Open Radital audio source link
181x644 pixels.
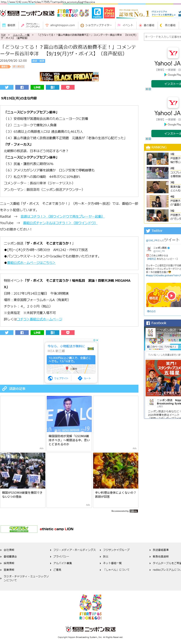coord(62,216)
